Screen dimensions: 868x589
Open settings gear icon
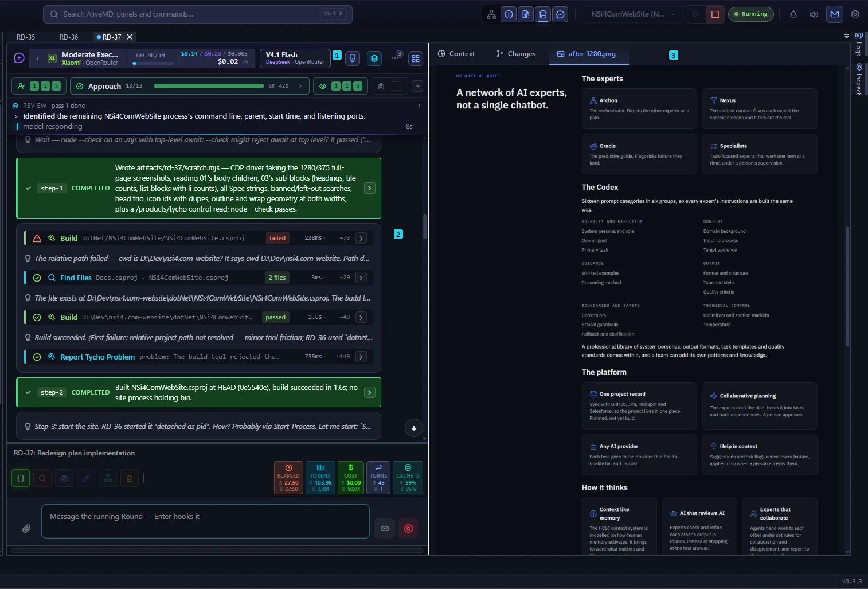coord(855,14)
